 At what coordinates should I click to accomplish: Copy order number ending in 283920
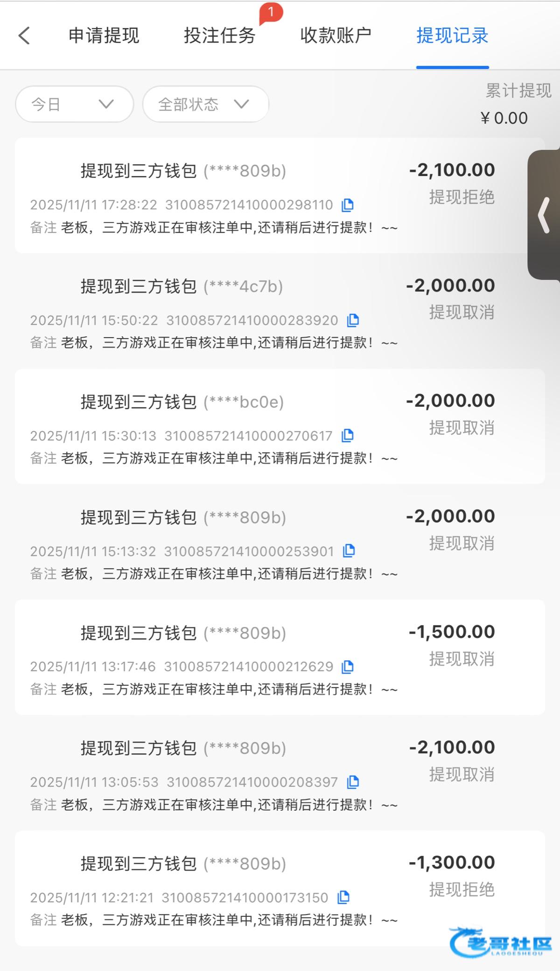pyautogui.click(x=353, y=320)
